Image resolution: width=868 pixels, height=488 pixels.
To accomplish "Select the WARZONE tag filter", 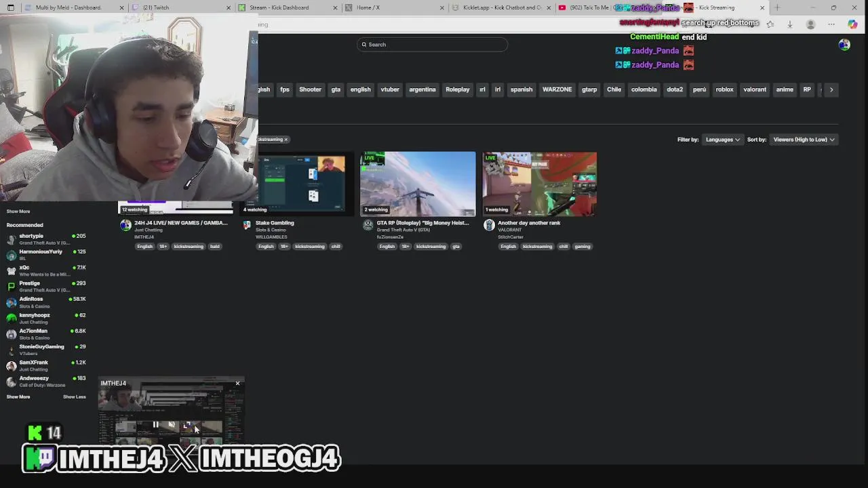I will click(557, 89).
